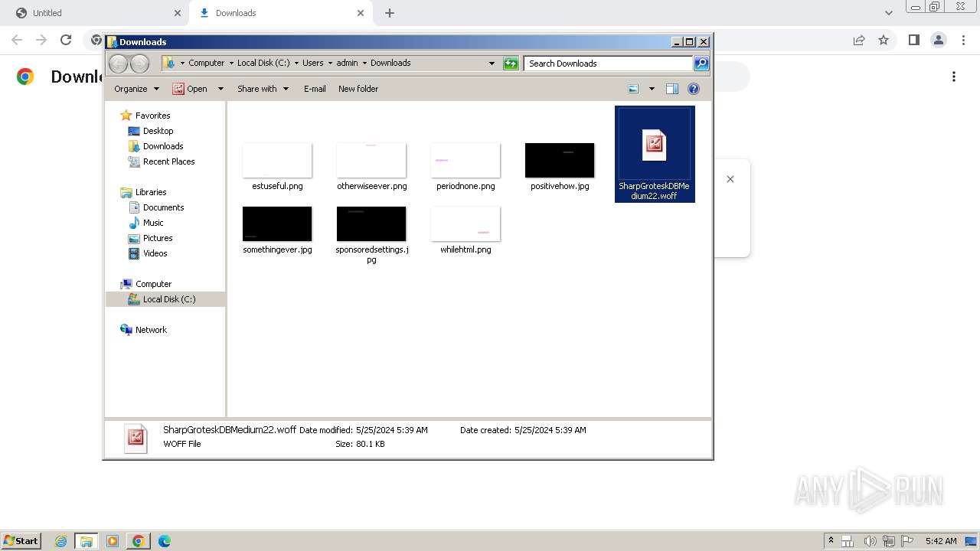
Task: Select somethingever.jpg thumbnail
Action: tap(277, 223)
